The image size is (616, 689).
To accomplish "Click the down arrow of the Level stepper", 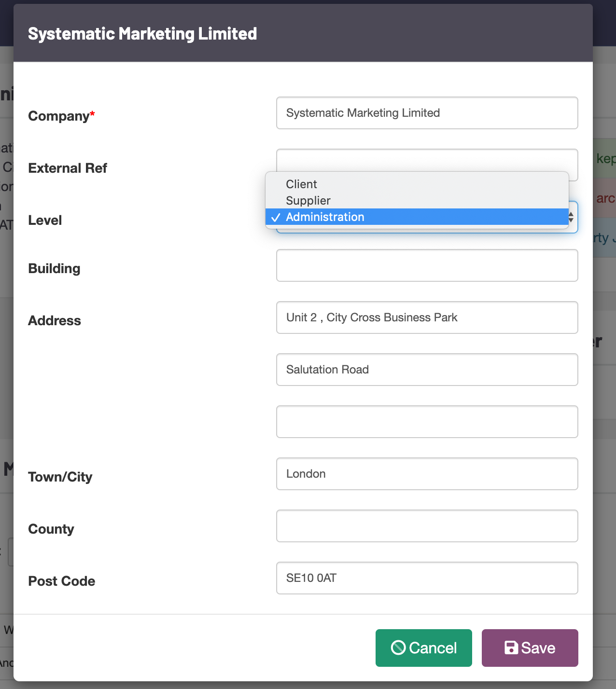I will pos(571,220).
